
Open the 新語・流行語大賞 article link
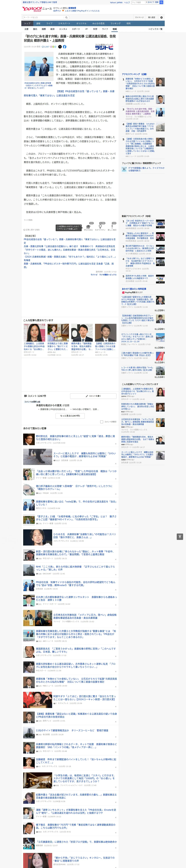[x=75, y=553]
